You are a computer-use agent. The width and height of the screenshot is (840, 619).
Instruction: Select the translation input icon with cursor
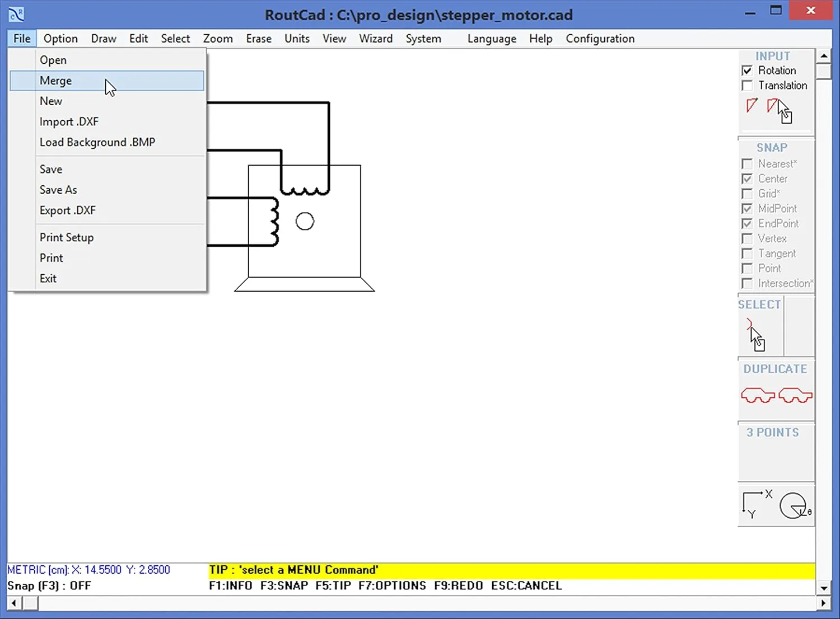click(x=774, y=106)
